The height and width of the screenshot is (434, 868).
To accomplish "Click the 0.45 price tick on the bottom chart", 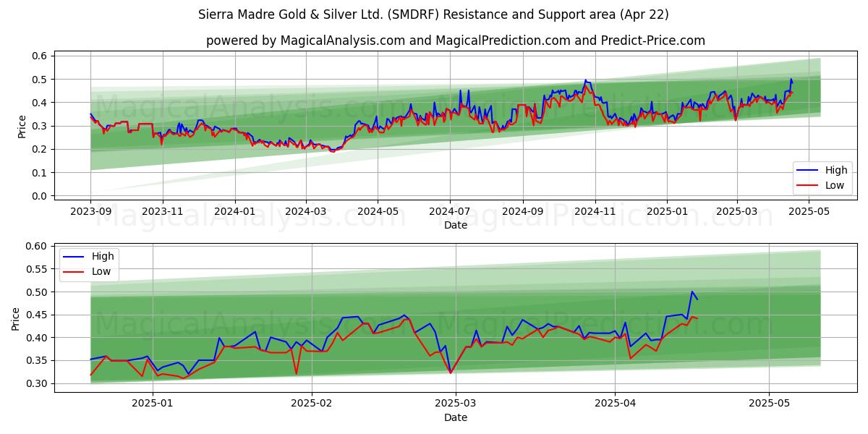I will (x=37, y=315).
